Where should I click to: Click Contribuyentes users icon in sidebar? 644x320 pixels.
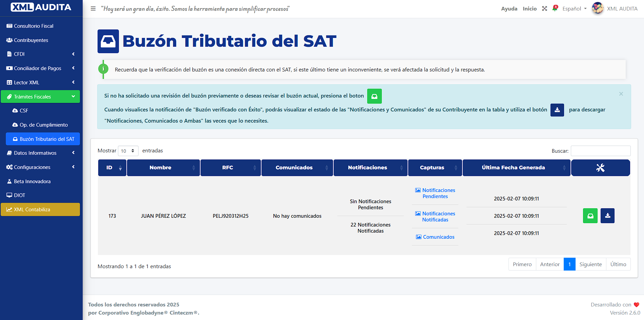click(9, 40)
